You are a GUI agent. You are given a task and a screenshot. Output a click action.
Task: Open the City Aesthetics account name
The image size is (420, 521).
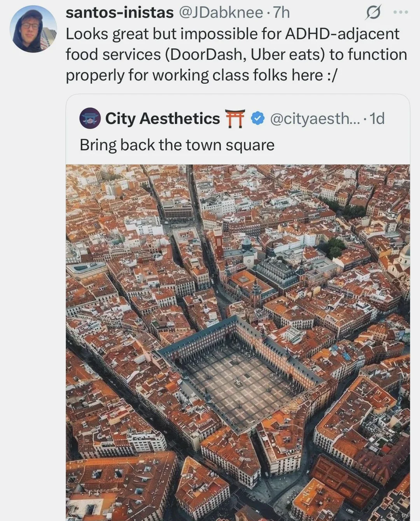click(162, 118)
